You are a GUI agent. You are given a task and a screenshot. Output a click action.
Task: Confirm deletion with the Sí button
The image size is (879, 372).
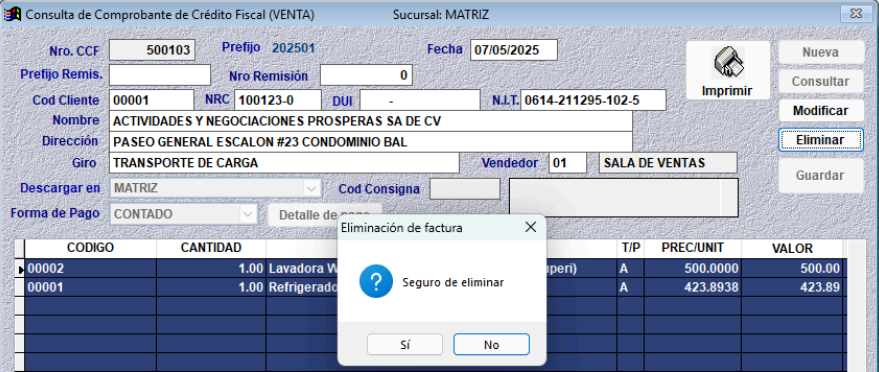[x=405, y=345]
